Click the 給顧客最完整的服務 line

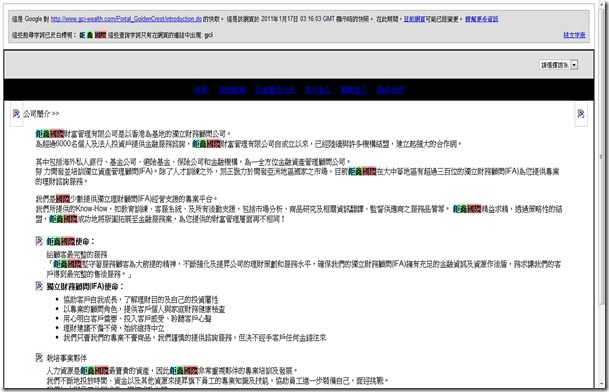[77, 255]
